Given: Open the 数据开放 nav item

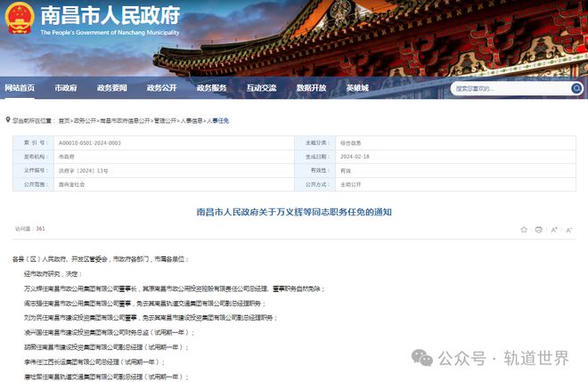Looking at the screenshot, I should (311, 88).
